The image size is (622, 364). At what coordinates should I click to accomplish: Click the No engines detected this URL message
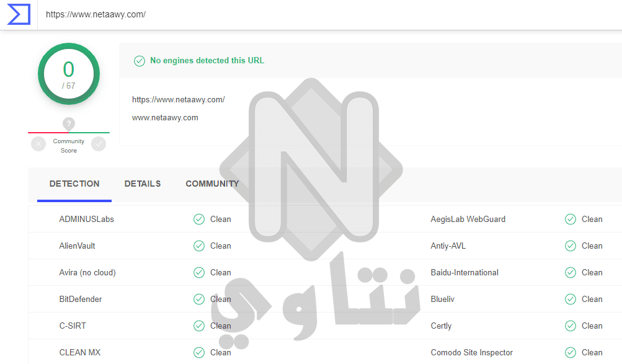pos(207,61)
